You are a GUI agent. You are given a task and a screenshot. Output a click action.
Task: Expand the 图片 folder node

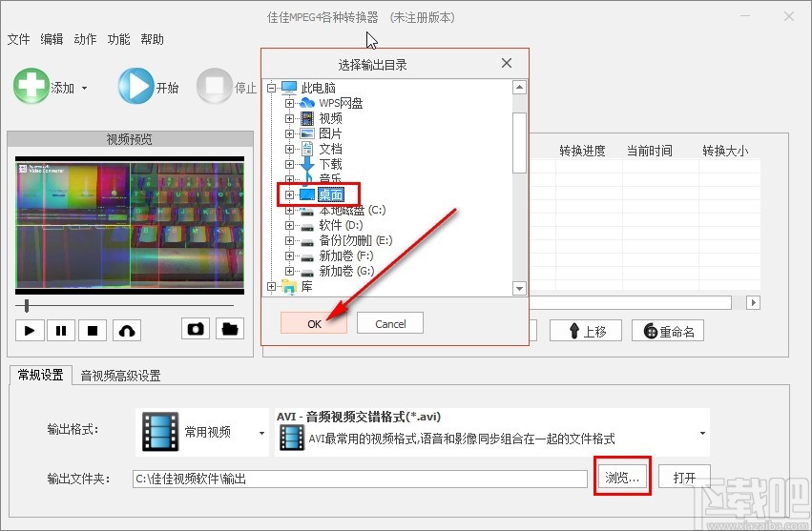point(289,133)
